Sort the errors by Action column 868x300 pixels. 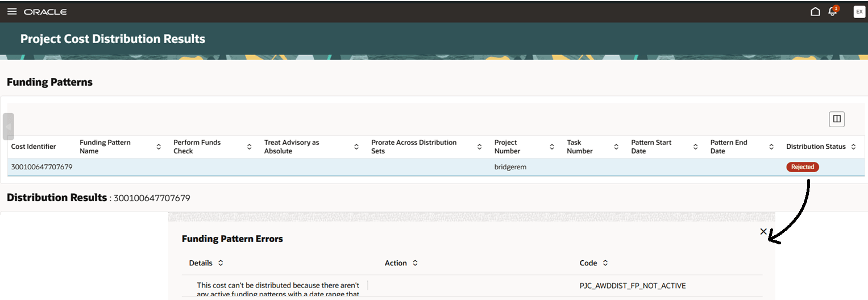coord(415,263)
